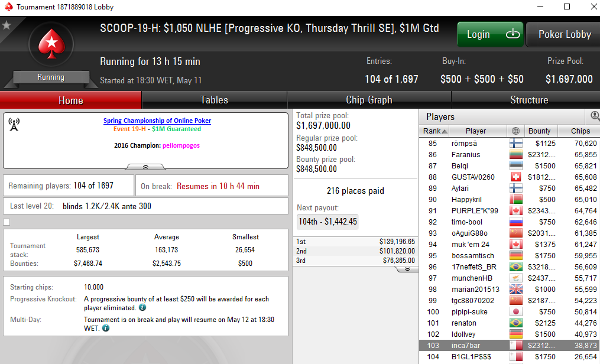Image resolution: width=600 pixels, height=364 pixels.
Task: Click info icon next to Progressive Knockout description
Action: [142, 307]
